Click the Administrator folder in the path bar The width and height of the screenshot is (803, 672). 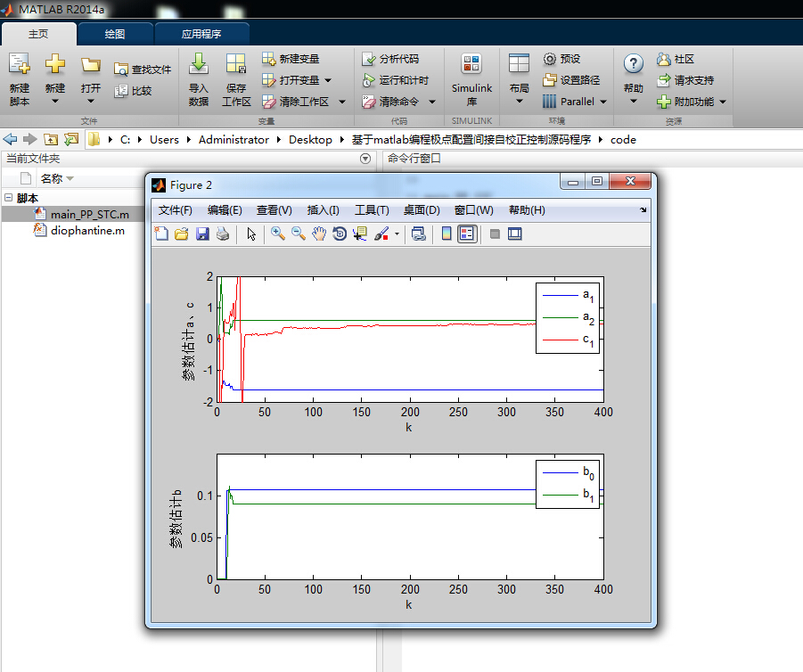point(234,139)
